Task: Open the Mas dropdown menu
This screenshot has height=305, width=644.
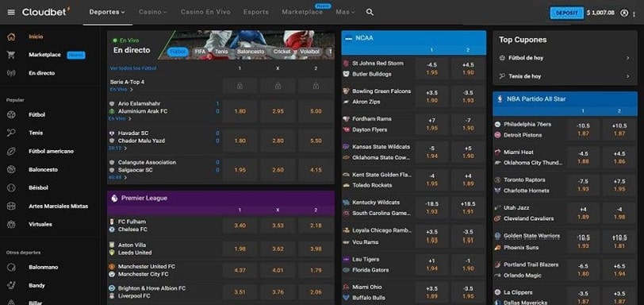Action: tap(345, 13)
